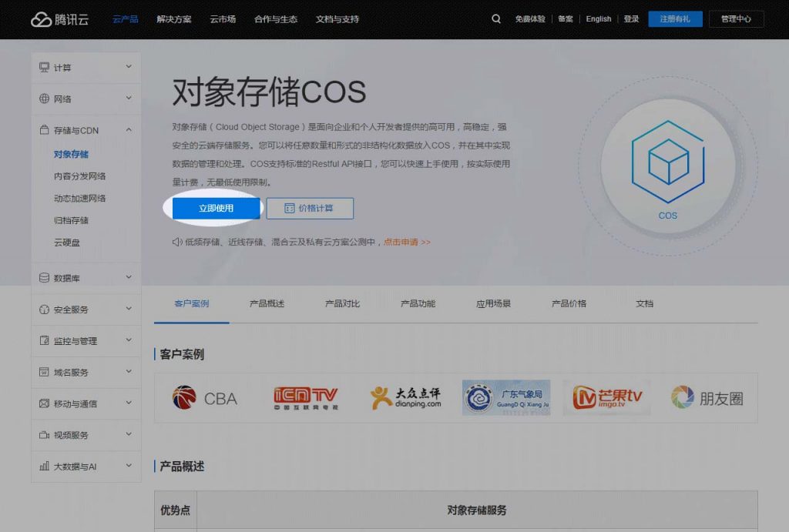Open the 价格计算 price calculator button

point(310,209)
